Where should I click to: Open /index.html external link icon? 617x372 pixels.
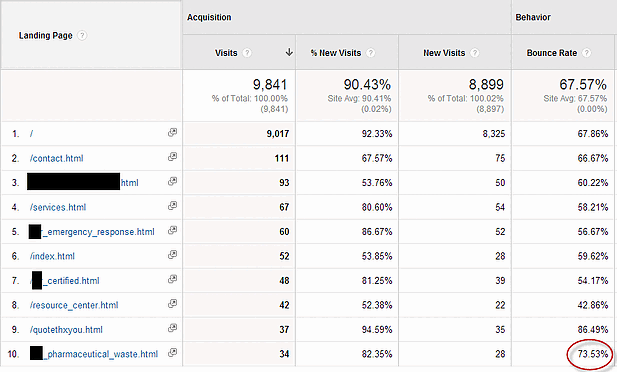tap(172, 255)
